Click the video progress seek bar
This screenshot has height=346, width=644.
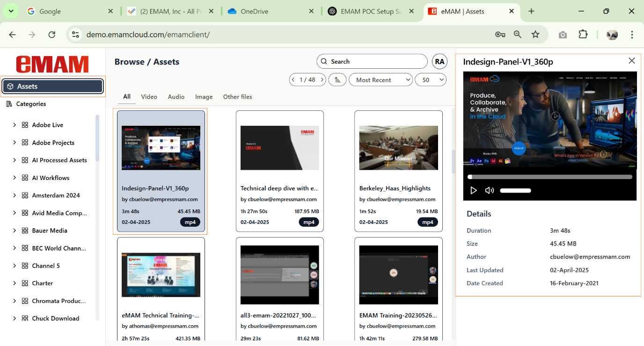(x=550, y=177)
